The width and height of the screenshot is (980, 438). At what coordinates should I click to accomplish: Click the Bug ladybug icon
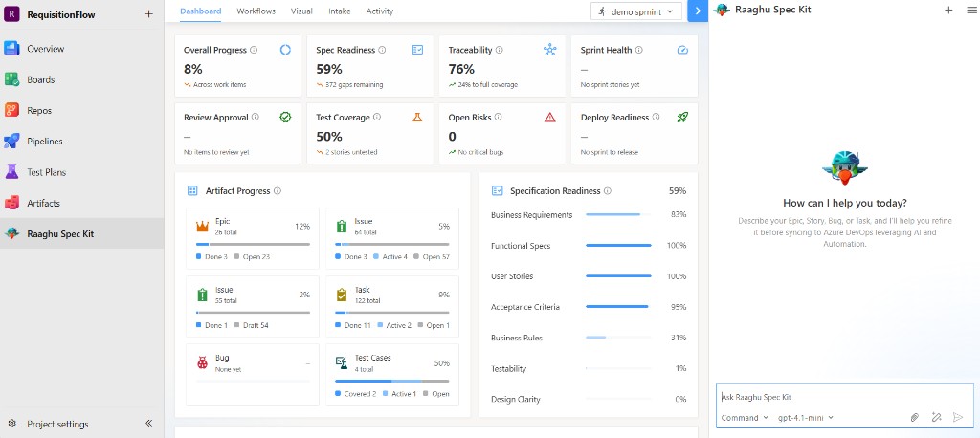point(202,362)
